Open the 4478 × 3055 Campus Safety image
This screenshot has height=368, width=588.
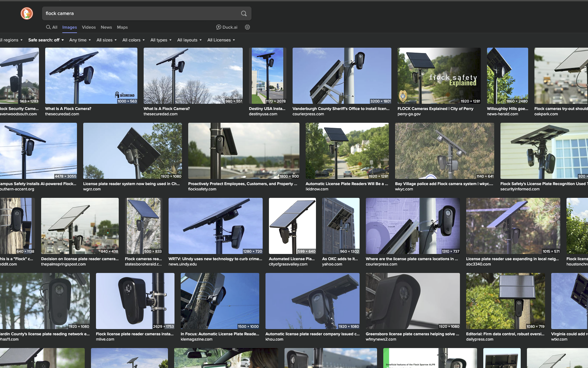click(x=38, y=151)
